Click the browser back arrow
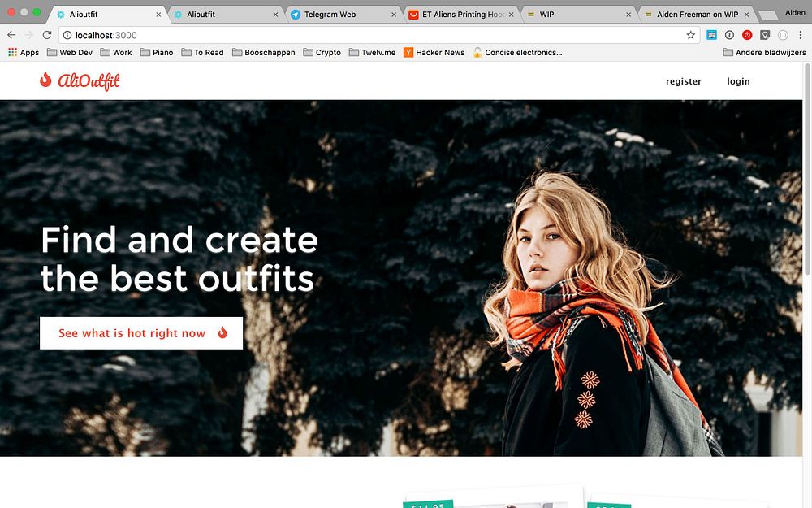 coord(11,35)
